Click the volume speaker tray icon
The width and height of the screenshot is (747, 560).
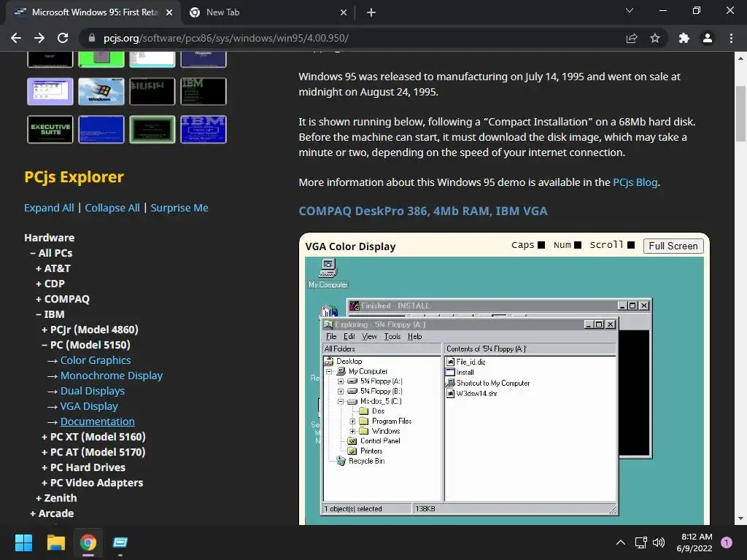click(659, 542)
